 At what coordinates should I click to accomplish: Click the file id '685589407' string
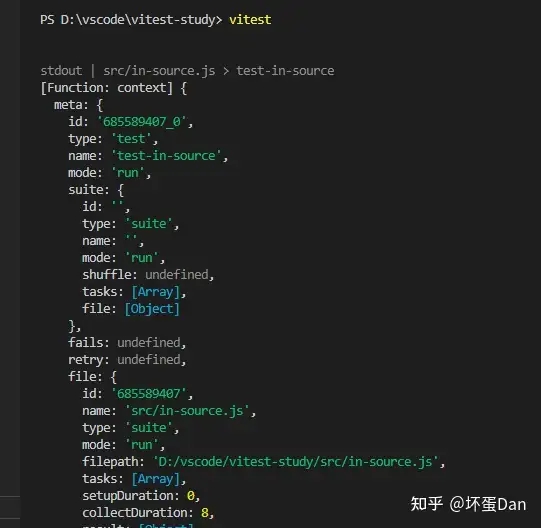[x=149, y=394]
